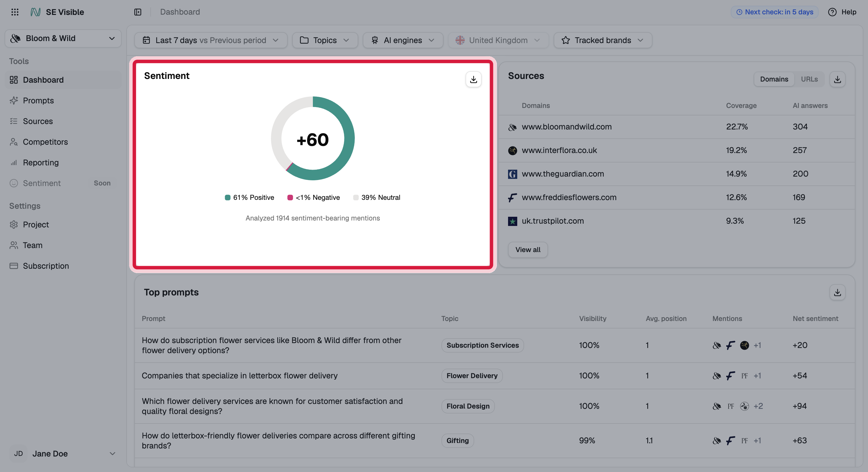Screen dimensions: 868x472
Task: Click the Gifting topic tag
Action: click(x=457, y=441)
